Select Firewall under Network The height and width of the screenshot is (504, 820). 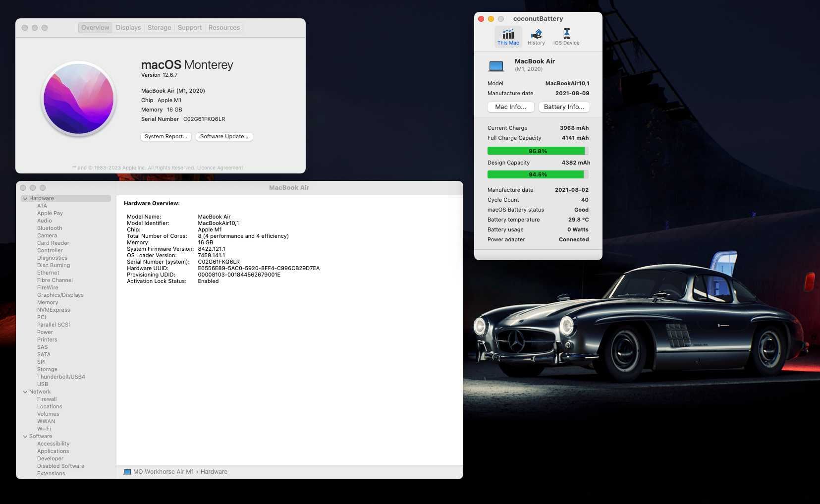point(47,399)
